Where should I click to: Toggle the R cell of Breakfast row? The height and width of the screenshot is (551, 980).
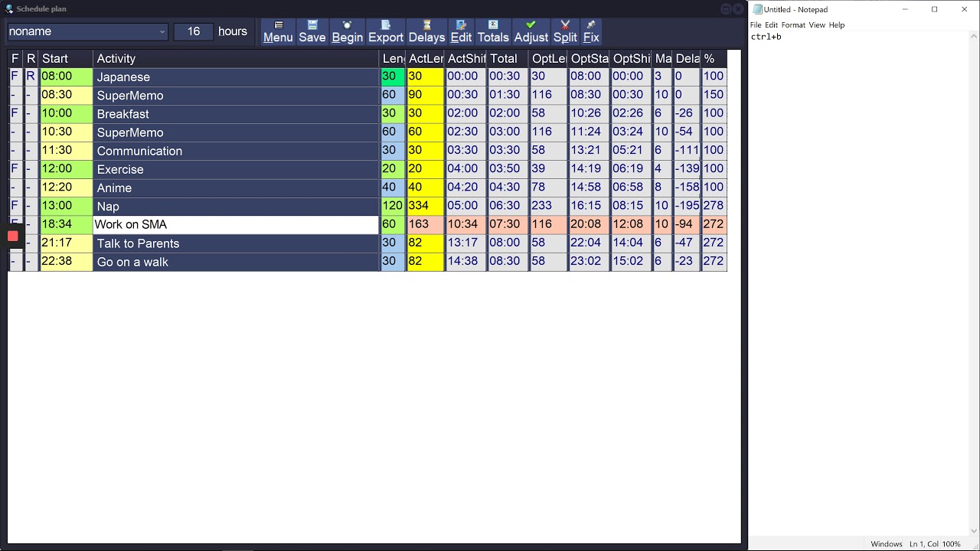[x=31, y=113]
